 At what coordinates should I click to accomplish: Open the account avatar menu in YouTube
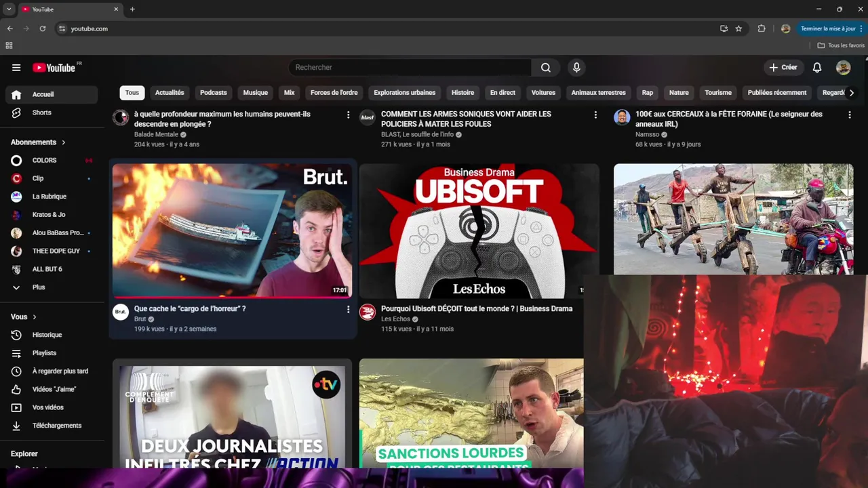844,67
